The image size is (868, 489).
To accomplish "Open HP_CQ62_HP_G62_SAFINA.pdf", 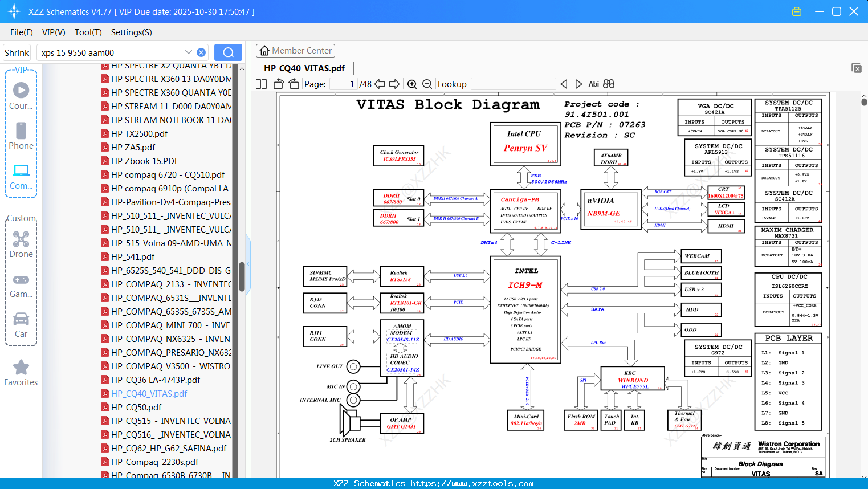I will [x=169, y=448].
